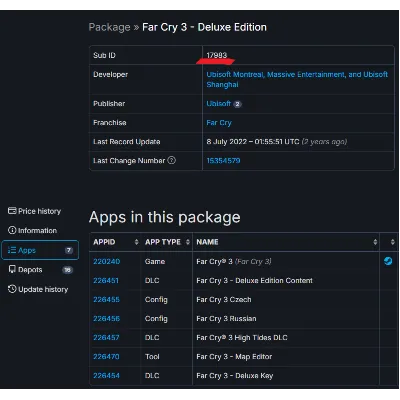Screen dimensions: 400x400
Task: Open the Ubisoft publisher link
Action: (x=219, y=104)
